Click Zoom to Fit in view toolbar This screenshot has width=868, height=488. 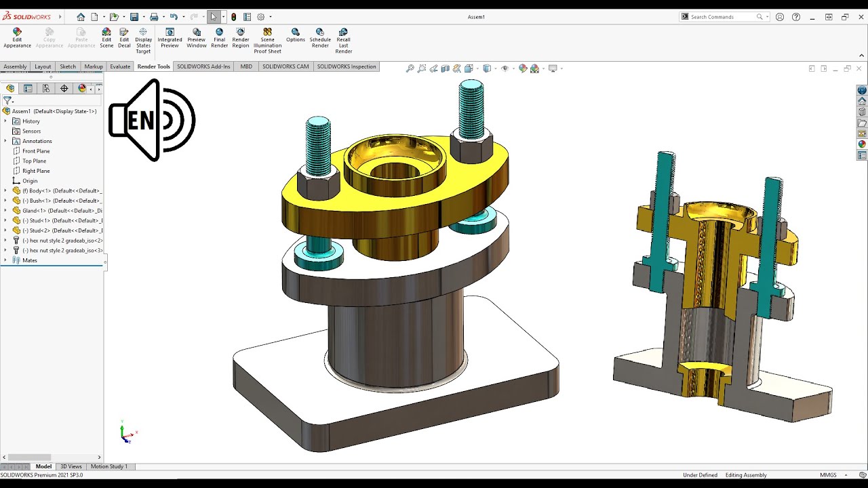click(x=410, y=68)
